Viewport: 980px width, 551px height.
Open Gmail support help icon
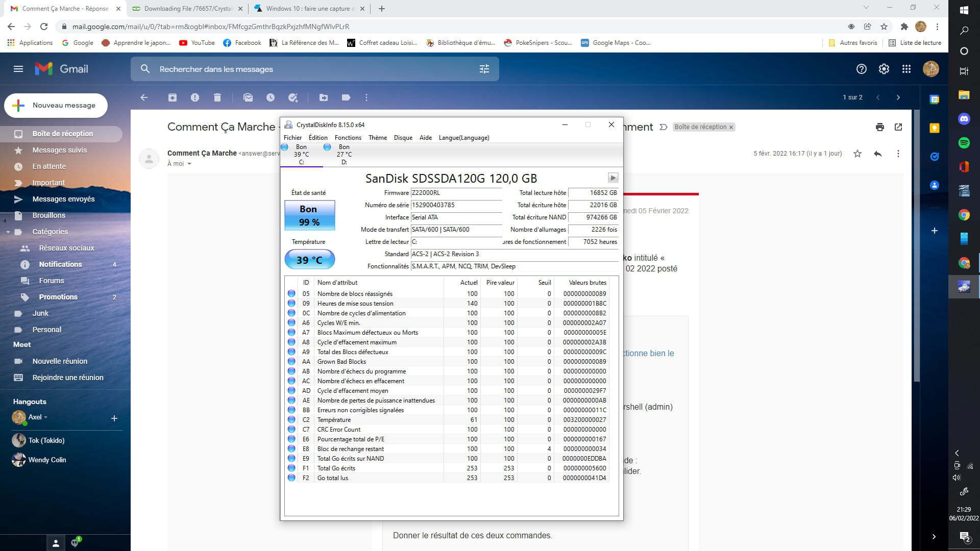pyautogui.click(x=862, y=69)
